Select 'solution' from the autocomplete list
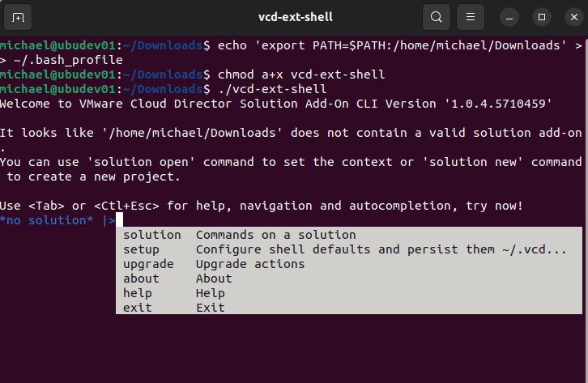 click(152, 235)
